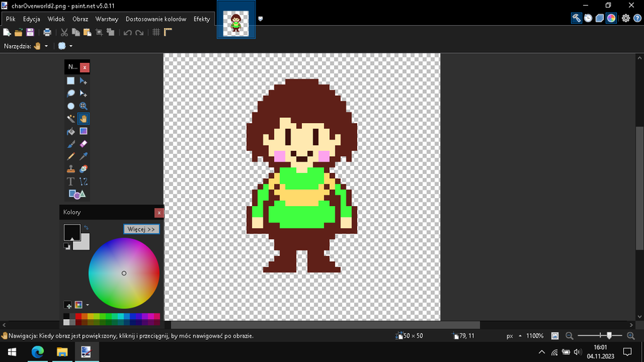Toggle the Colors window visibility
Screen dimensions: 644x362
point(611,18)
